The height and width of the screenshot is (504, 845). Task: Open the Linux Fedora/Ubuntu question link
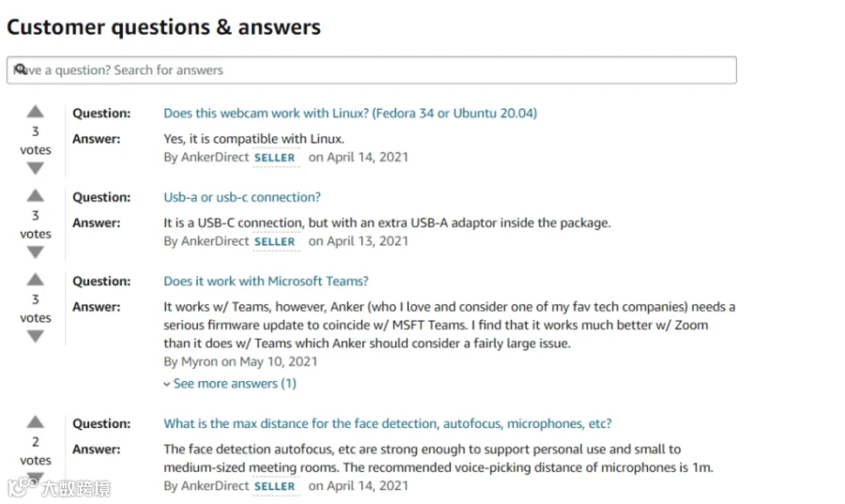[350, 113]
